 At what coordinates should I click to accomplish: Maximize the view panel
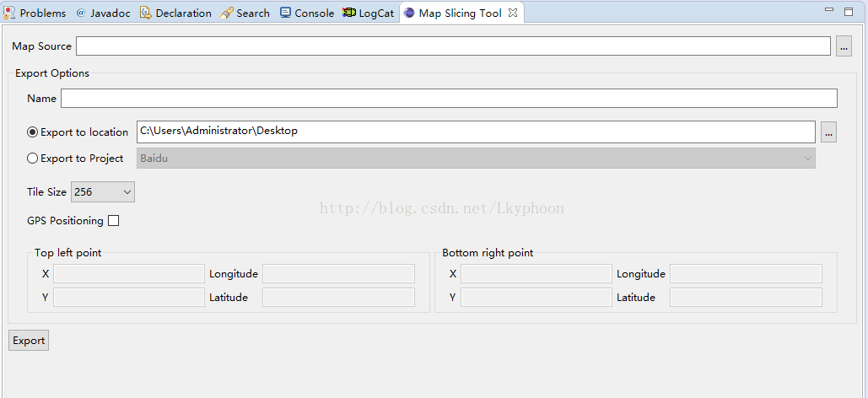(x=849, y=11)
